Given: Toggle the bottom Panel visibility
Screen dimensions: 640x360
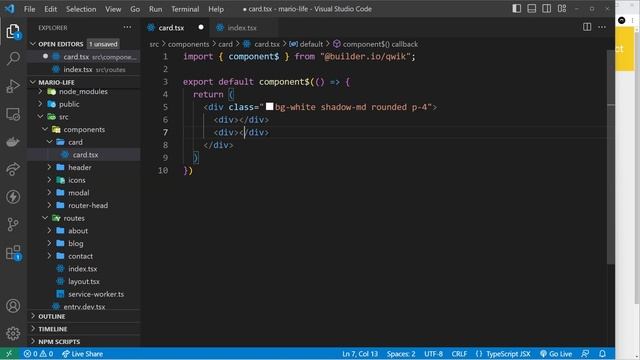Looking at the screenshot, I should click(x=531, y=9).
